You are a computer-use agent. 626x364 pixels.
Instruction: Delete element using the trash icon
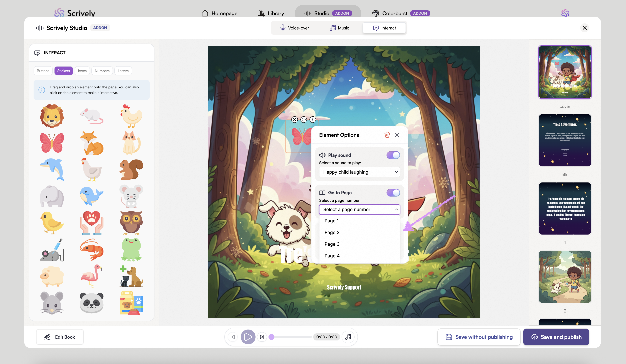tap(387, 135)
